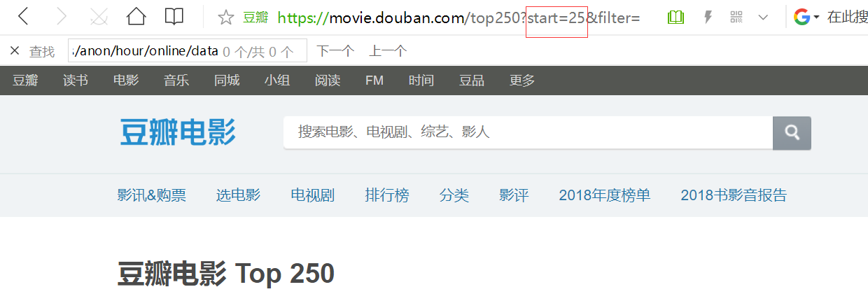Close the find bar with X
Viewport: 868px width, 301px height.
coord(15,50)
